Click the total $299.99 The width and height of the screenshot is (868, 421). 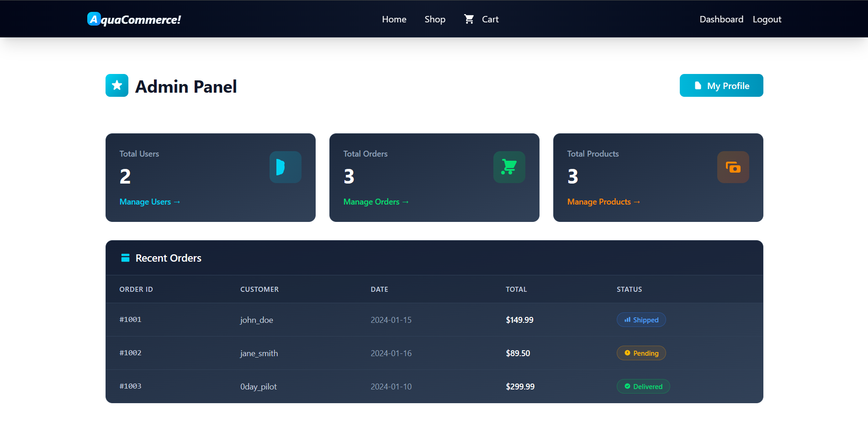[520, 387]
